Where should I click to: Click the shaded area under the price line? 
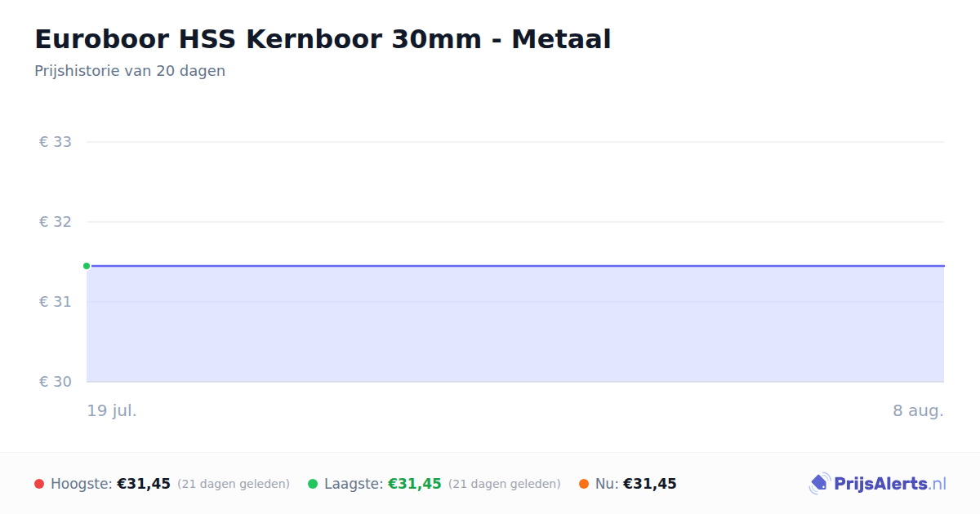(515, 324)
